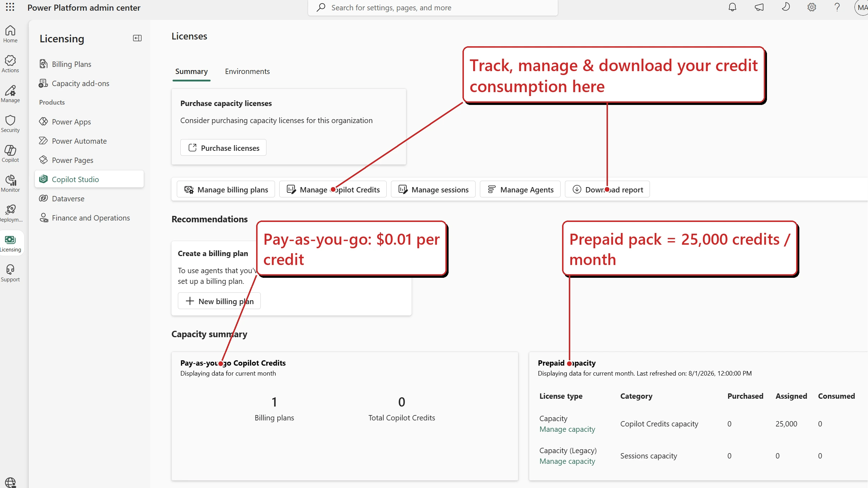Open Support in the left rail
868x488 pixels.
(10, 273)
